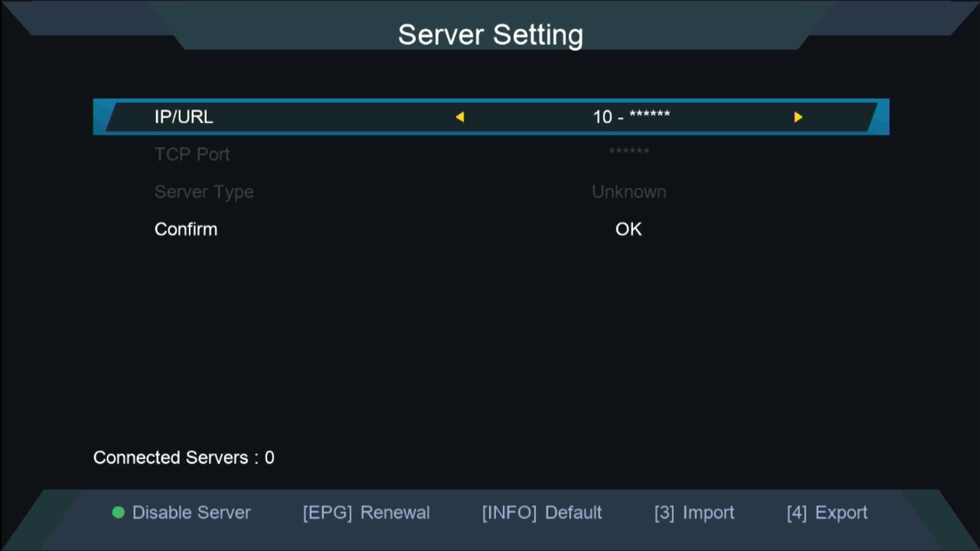Click the [EPG] key label
The width and height of the screenshot is (980, 551).
pyautogui.click(x=327, y=513)
